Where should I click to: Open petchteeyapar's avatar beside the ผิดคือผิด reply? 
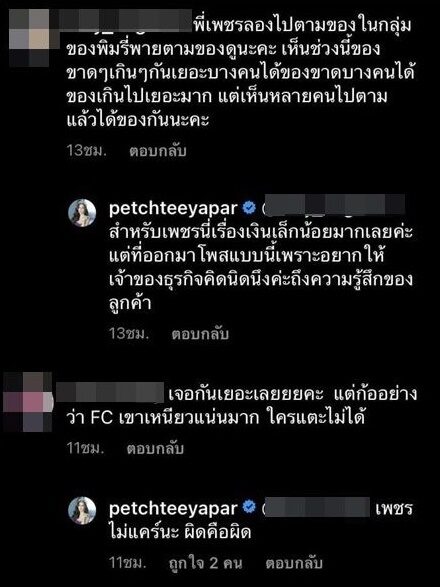coord(82,511)
